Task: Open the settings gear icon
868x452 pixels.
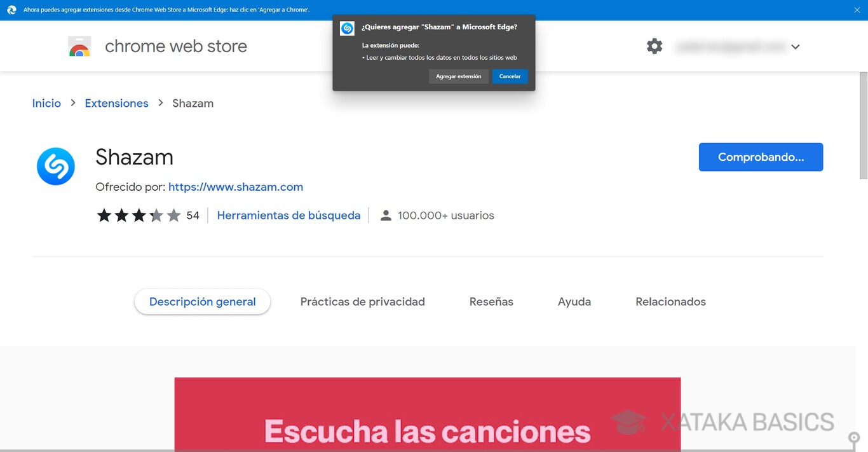Action: click(654, 46)
